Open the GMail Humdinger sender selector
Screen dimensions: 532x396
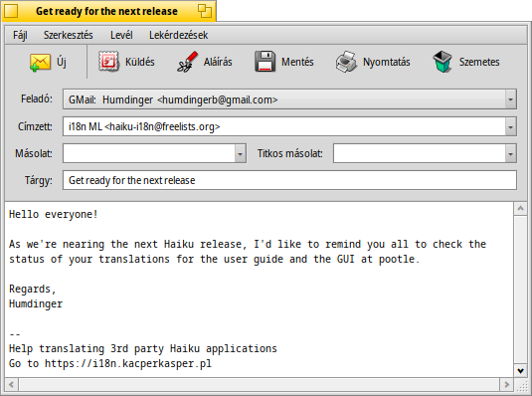point(289,99)
